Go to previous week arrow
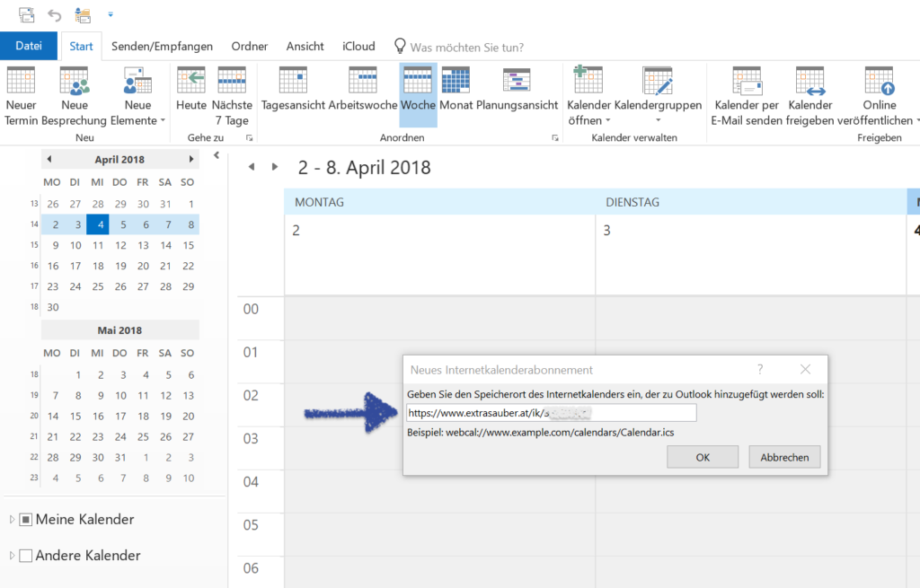920x588 pixels. click(x=252, y=167)
